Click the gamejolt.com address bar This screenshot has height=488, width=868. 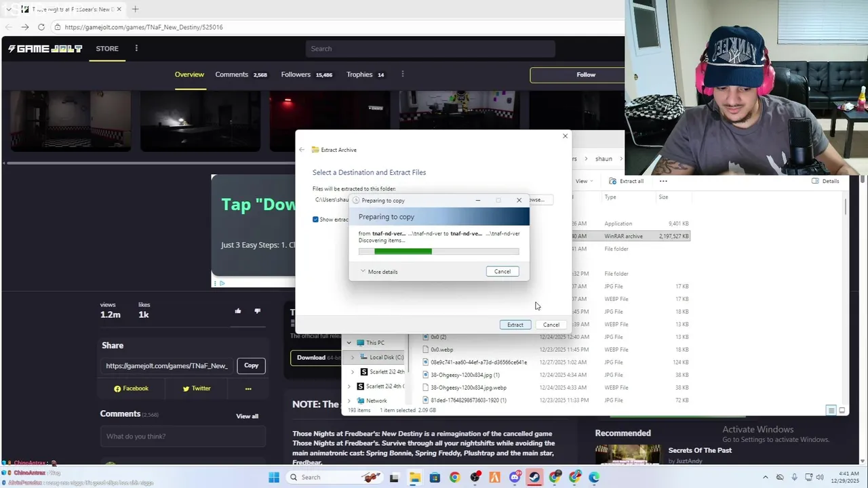[336, 27]
